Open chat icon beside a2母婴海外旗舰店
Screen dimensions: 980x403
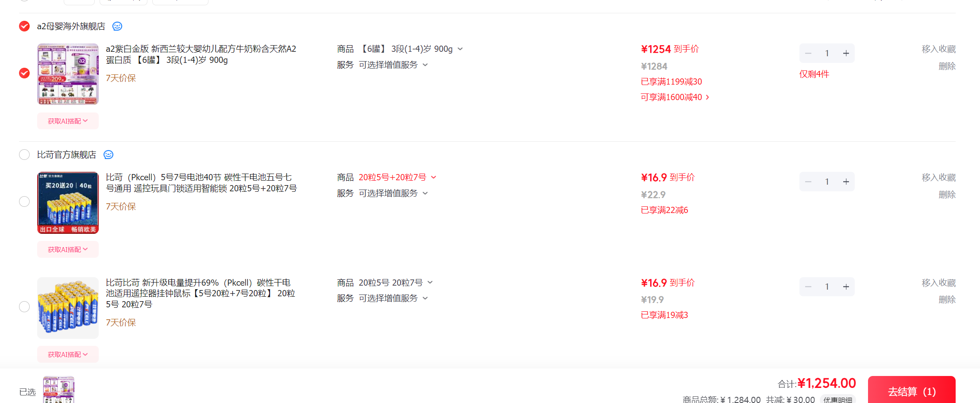[x=117, y=26]
